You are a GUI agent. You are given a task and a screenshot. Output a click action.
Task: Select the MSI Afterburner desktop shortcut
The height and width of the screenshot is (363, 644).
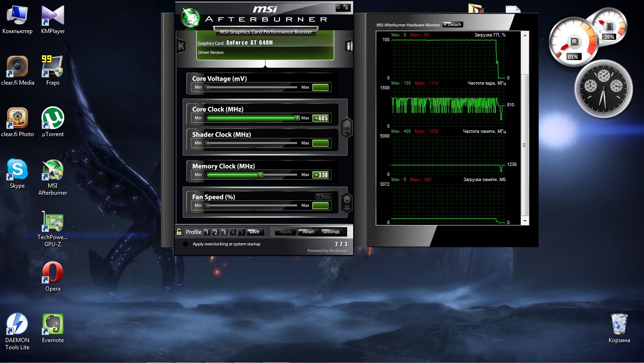click(x=53, y=178)
